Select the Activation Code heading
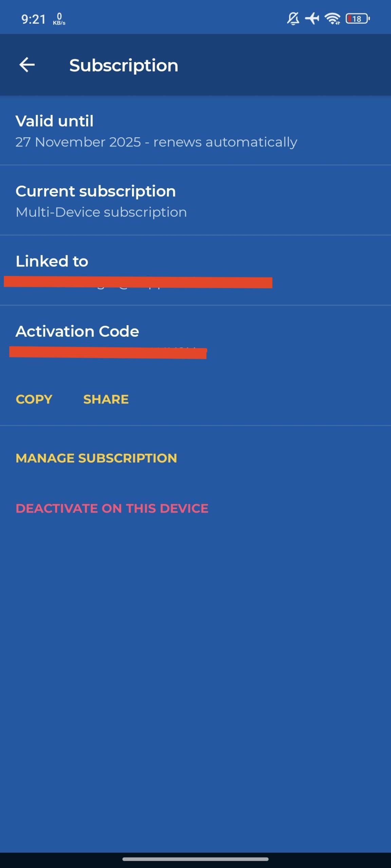 (x=77, y=331)
